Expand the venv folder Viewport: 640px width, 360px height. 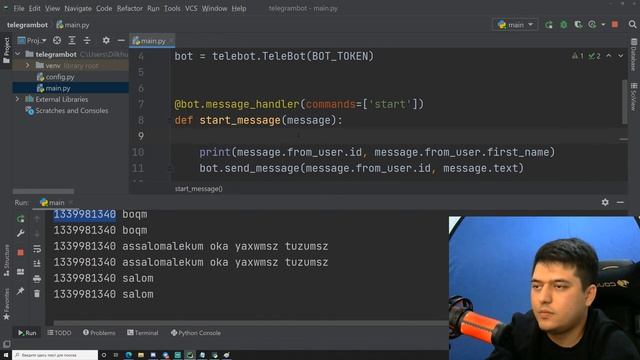click(27, 65)
